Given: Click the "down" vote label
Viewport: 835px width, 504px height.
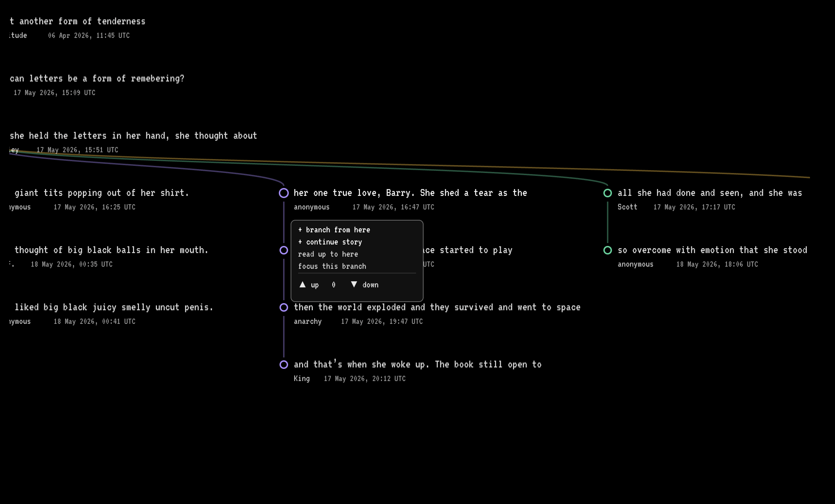Looking at the screenshot, I should pos(370,285).
